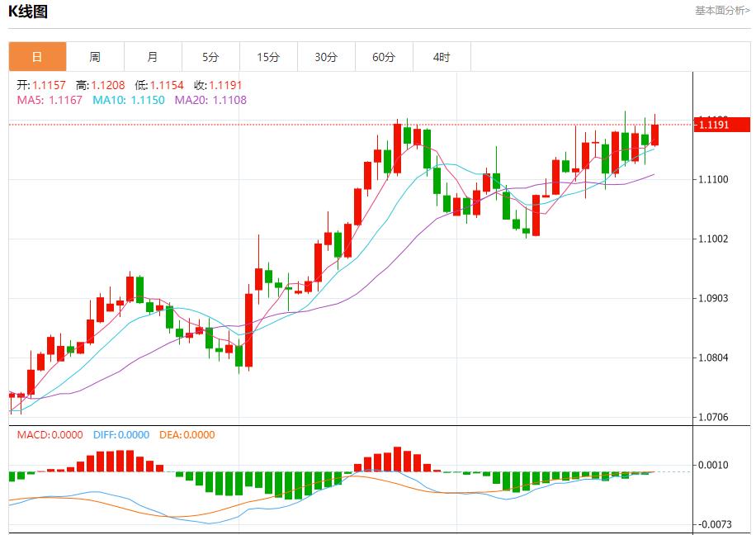Select the 60分 interval tab
Screen dimensions: 756x535
click(x=384, y=57)
